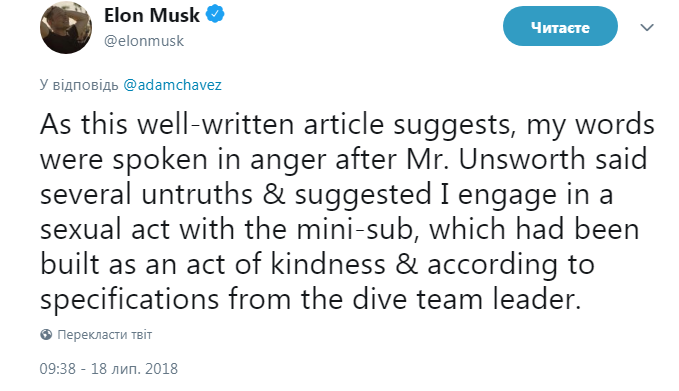Expand the tweet options chevron menu

tap(647, 27)
